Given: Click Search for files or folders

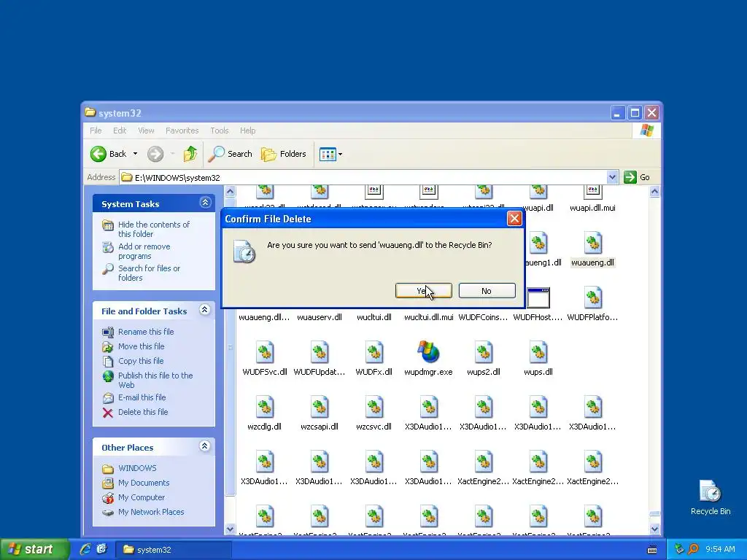Looking at the screenshot, I should coord(149,273).
